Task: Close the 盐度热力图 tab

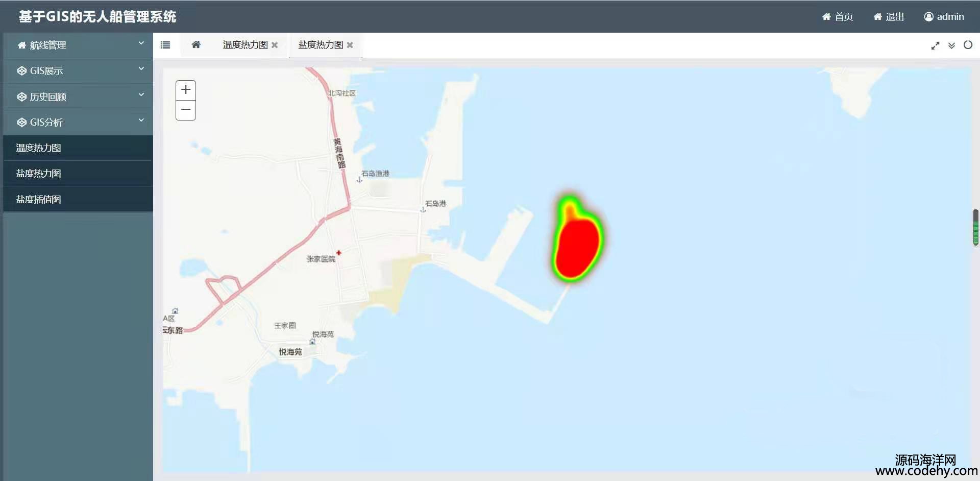Action: [350, 45]
